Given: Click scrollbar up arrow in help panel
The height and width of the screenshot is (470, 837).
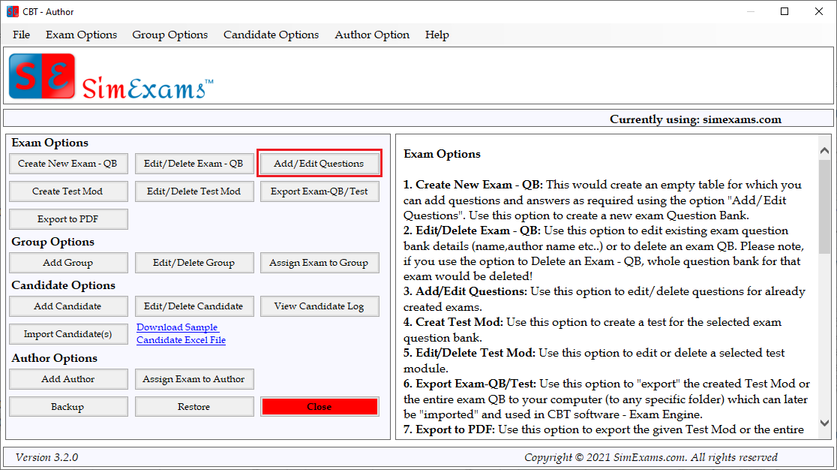Looking at the screenshot, I should click(824, 152).
